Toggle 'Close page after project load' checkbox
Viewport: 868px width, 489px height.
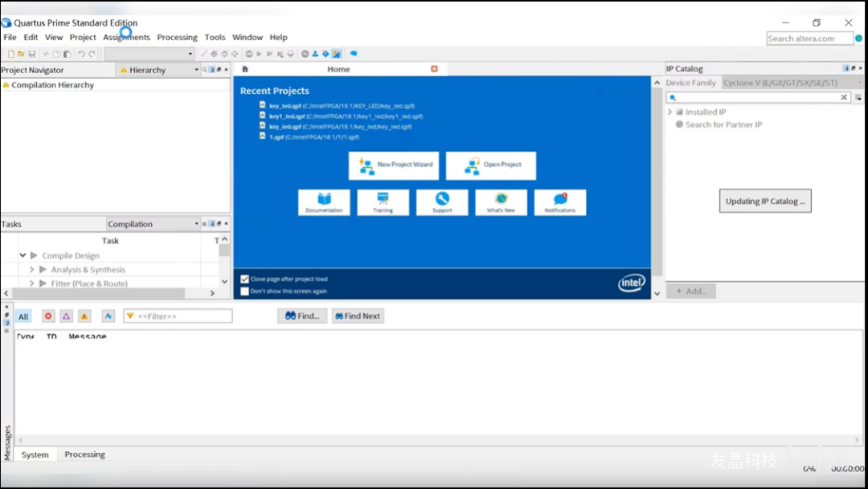pyautogui.click(x=244, y=279)
